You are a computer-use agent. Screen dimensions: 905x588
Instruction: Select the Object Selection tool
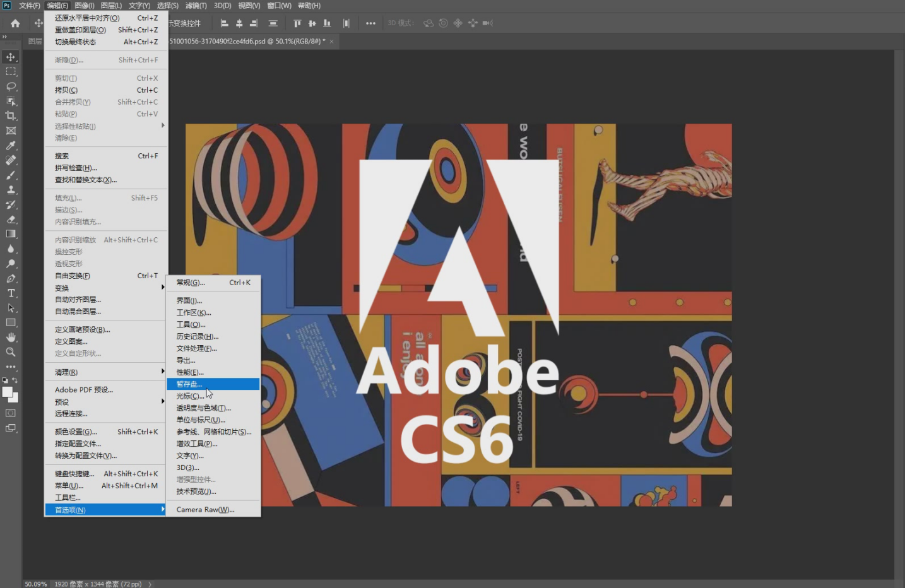(x=11, y=101)
